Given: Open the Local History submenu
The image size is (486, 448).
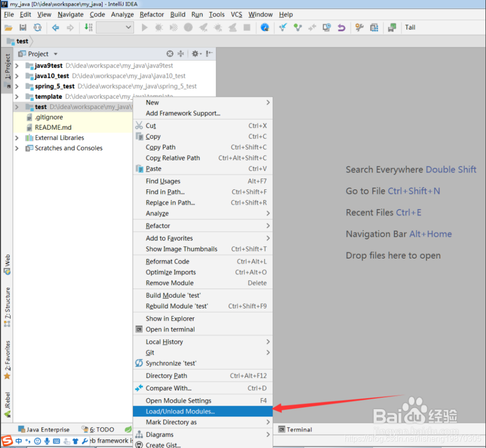Looking at the screenshot, I should 203,342.
